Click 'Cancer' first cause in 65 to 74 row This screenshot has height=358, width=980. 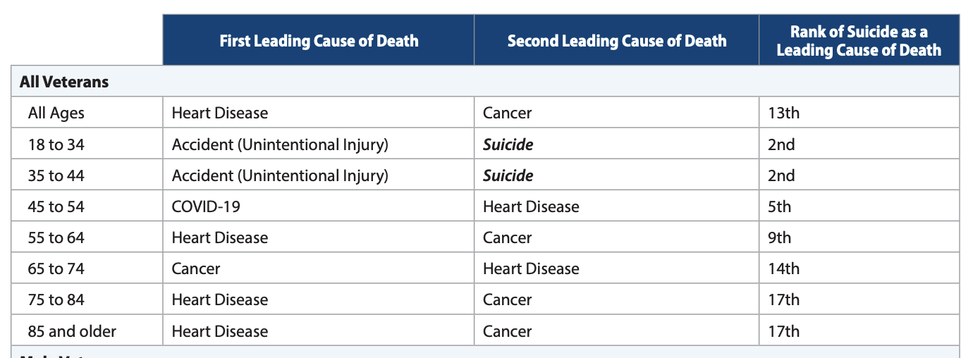[196, 268]
